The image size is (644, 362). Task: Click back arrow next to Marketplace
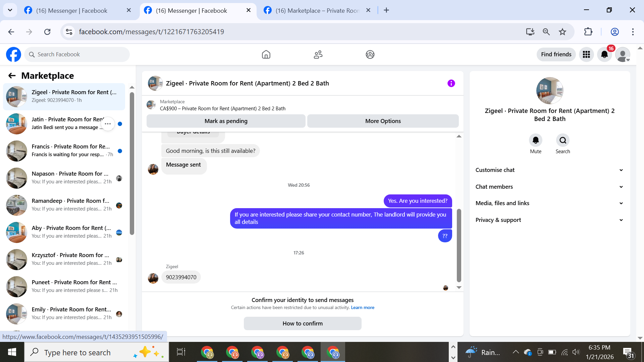coord(12,76)
